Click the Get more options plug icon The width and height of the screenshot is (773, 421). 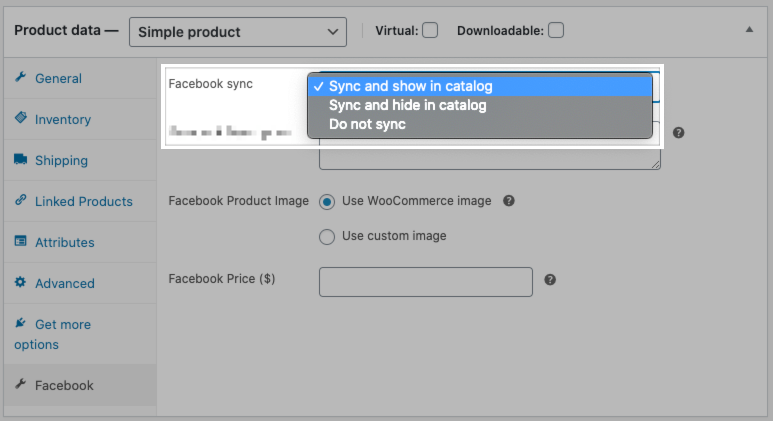point(20,322)
